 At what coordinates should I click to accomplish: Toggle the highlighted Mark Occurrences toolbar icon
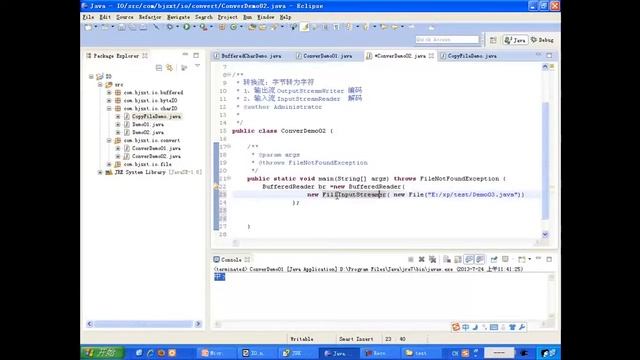tap(305, 27)
